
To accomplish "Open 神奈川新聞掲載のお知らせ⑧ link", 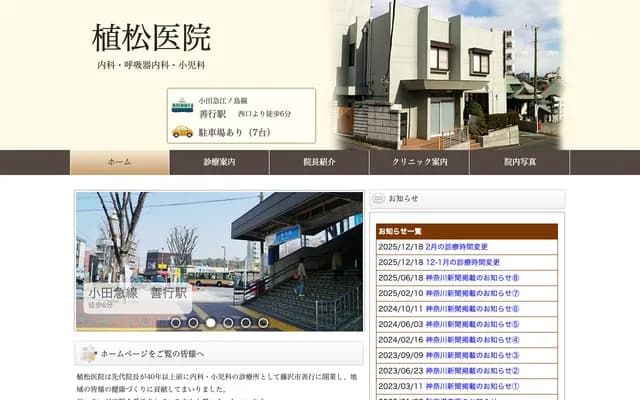I will point(472,278).
